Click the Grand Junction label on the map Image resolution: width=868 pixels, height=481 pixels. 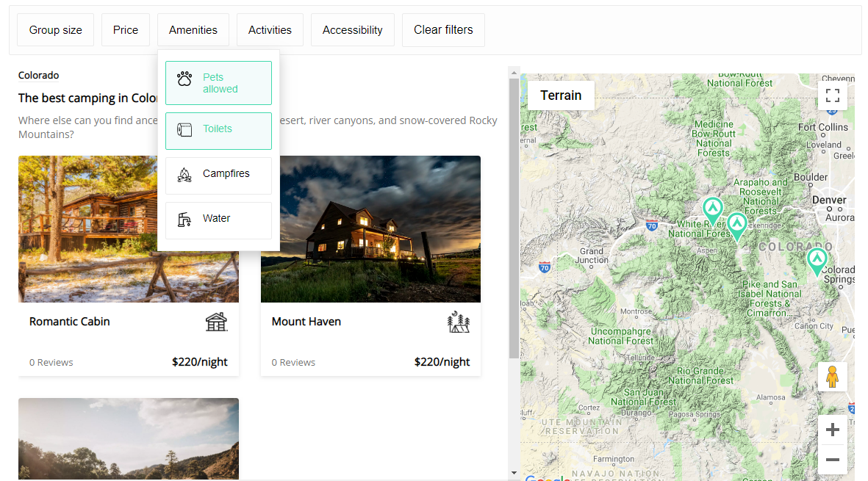(591, 256)
